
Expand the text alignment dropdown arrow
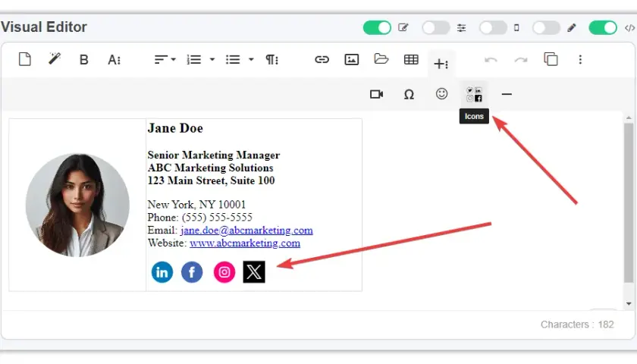pyautogui.click(x=174, y=60)
